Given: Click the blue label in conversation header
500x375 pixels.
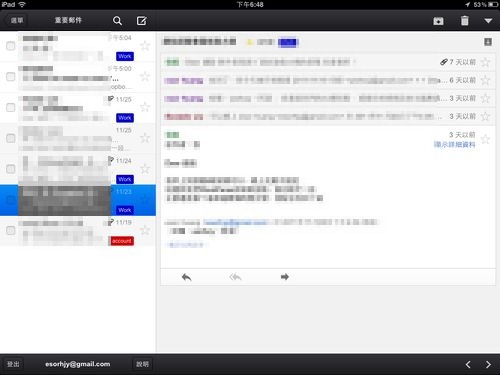Looking at the screenshot, I should tap(287, 42).
